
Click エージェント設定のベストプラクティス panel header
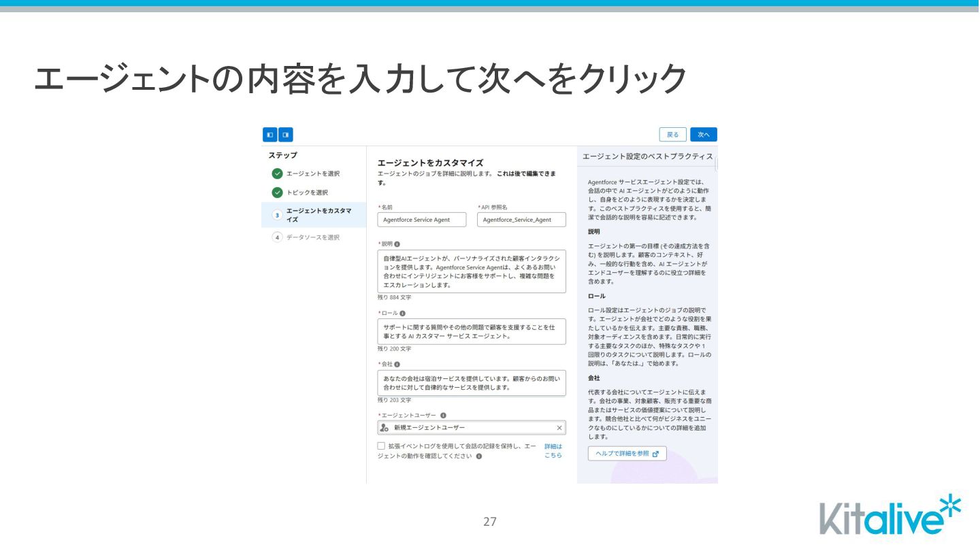point(647,156)
